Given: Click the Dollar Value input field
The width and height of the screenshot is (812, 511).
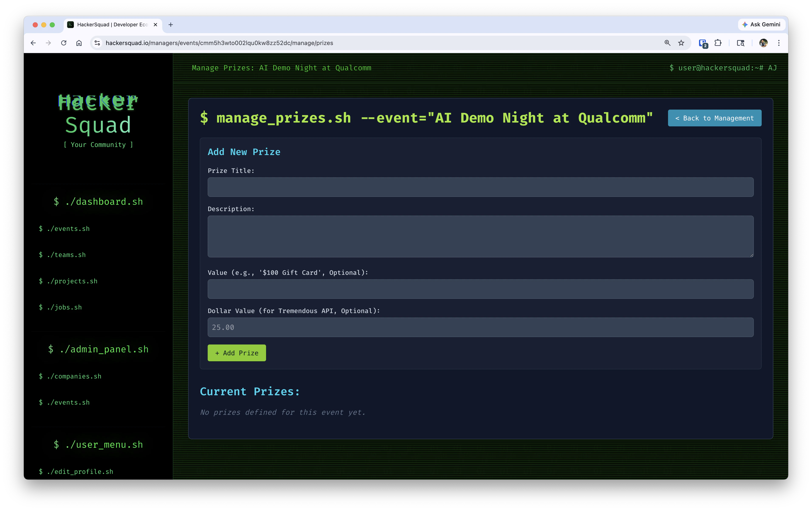Looking at the screenshot, I should [480, 327].
